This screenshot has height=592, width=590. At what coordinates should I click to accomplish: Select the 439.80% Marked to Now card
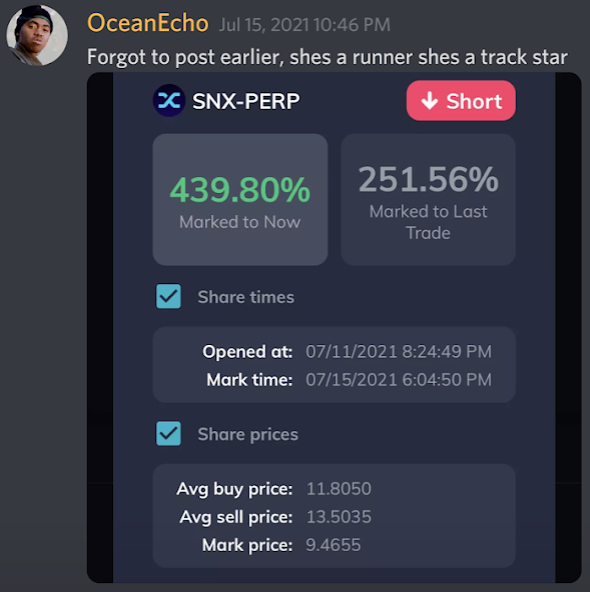point(240,199)
